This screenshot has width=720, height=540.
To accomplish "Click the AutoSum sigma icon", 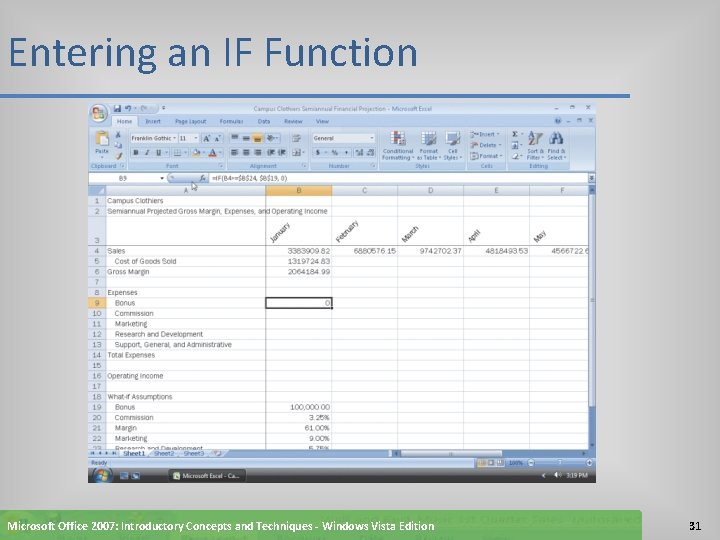I will point(515,134).
